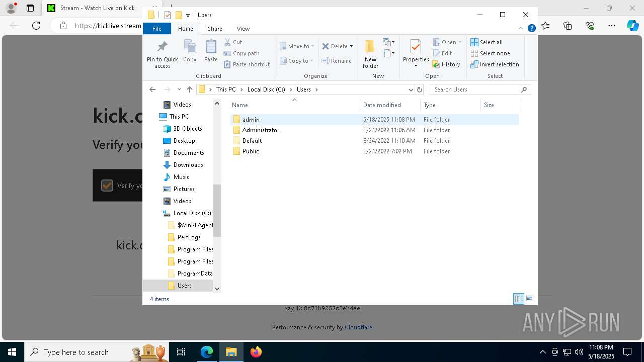The image size is (644, 362).
Task: Create a New folder
Action: [x=370, y=54]
